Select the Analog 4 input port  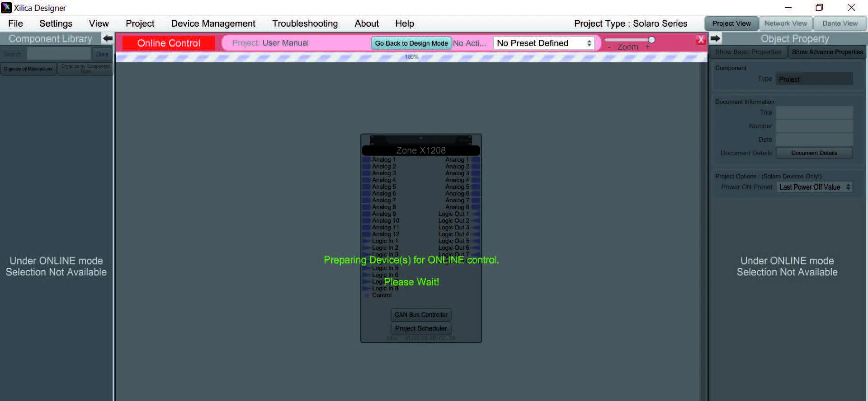(x=366, y=180)
